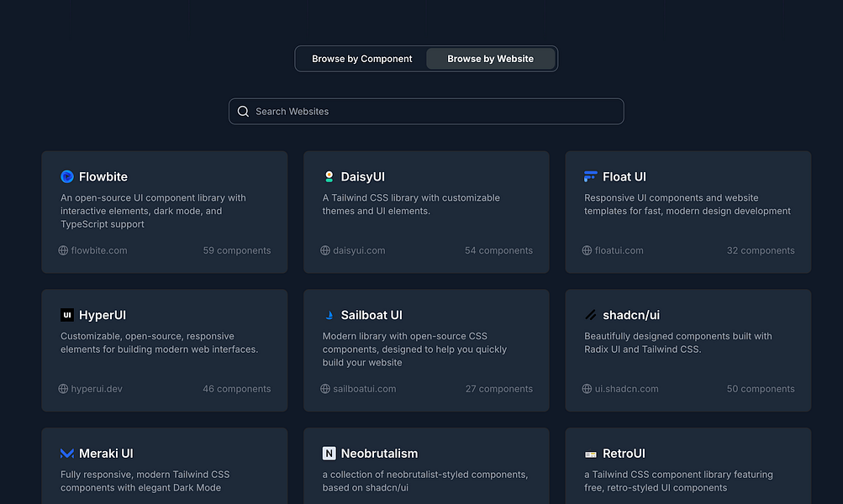The height and width of the screenshot is (504, 843).
Task: Click the DaisyUI logo icon
Action: point(329,176)
